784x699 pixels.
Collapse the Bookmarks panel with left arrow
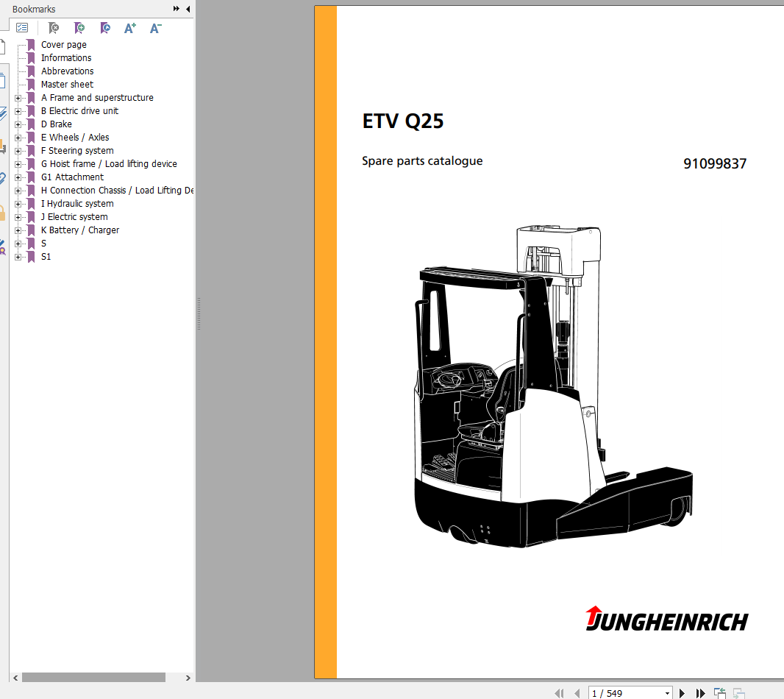(188, 9)
